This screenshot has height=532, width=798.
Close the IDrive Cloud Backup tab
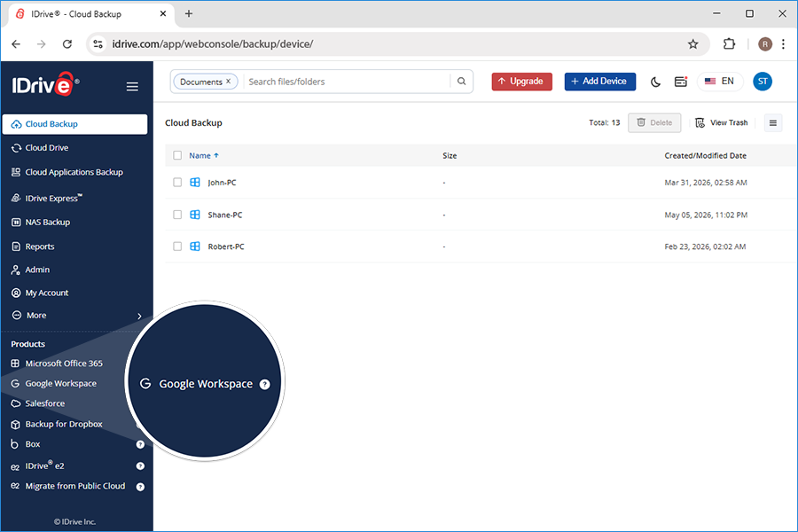click(163, 14)
